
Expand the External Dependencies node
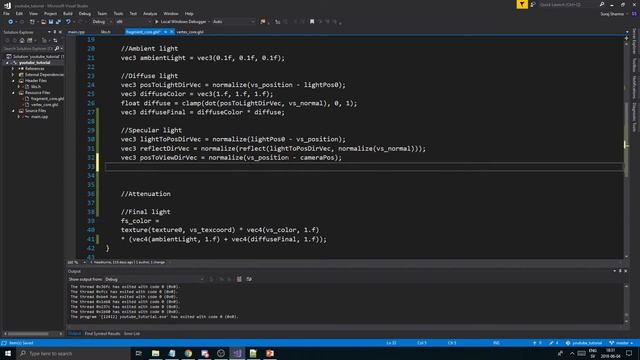[13, 75]
